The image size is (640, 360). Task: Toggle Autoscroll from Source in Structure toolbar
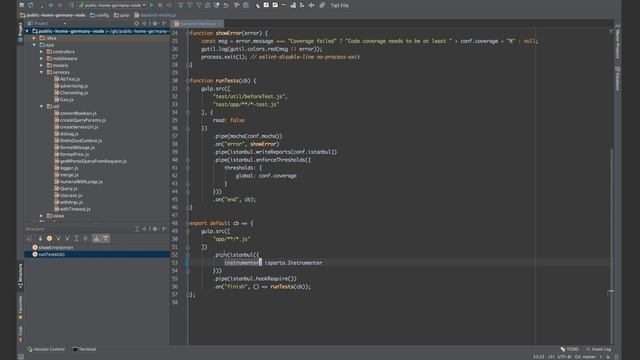(106, 238)
